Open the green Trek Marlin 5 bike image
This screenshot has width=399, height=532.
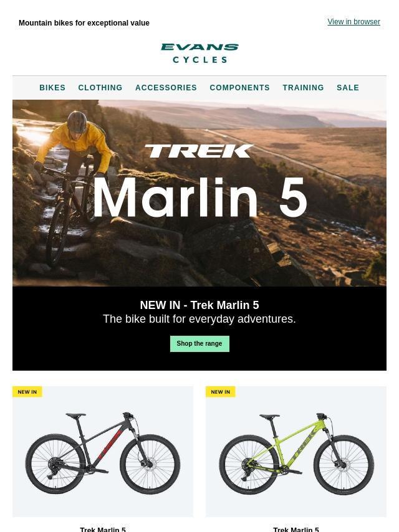[x=296, y=452]
